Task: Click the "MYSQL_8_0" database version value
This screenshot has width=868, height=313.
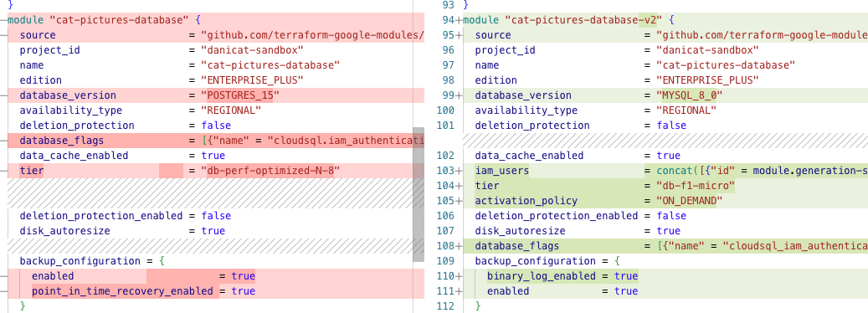Action: (689, 95)
